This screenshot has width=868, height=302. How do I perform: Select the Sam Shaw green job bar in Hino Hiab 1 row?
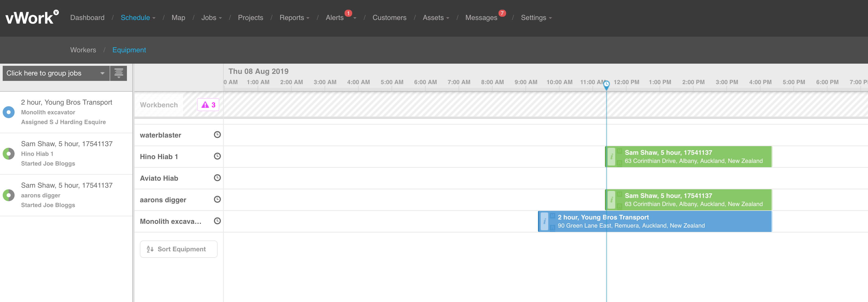click(x=688, y=156)
